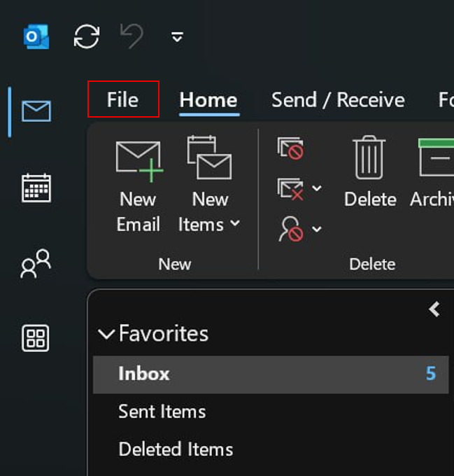Open the File tab

tap(123, 99)
